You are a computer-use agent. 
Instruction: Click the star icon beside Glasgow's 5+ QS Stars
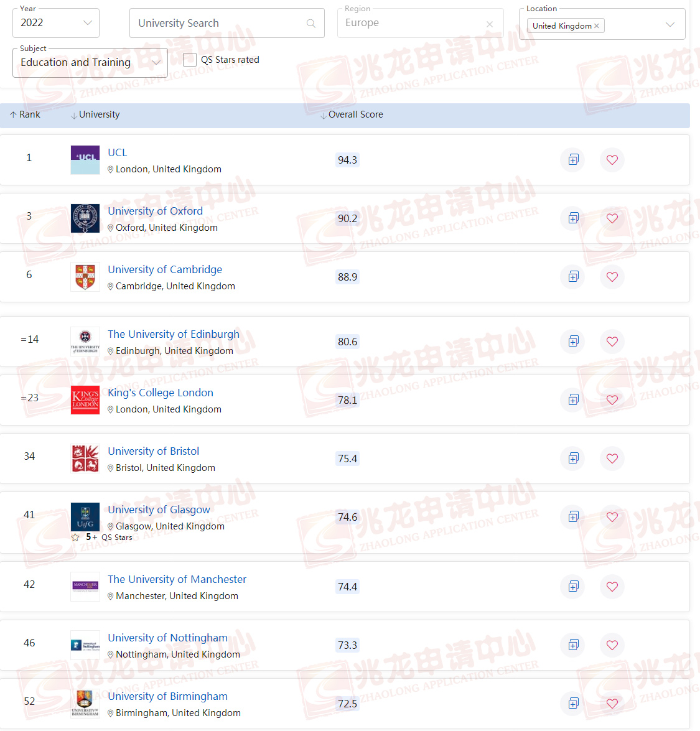pyautogui.click(x=75, y=537)
